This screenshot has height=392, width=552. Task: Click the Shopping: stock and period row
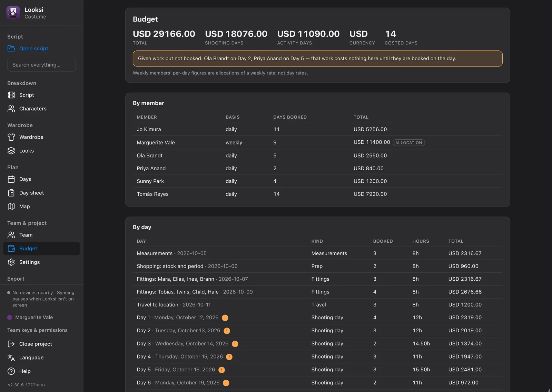click(317, 266)
